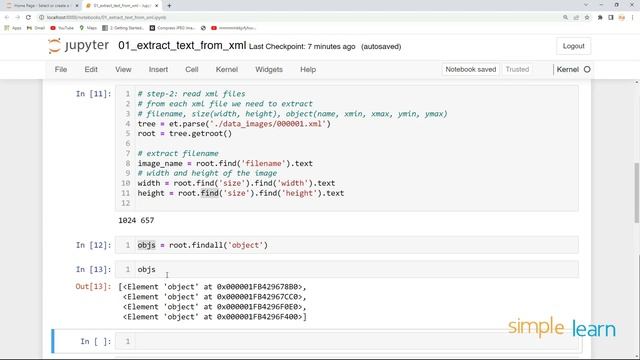Open the Chrome three-dot menu

click(x=633, y=18)
